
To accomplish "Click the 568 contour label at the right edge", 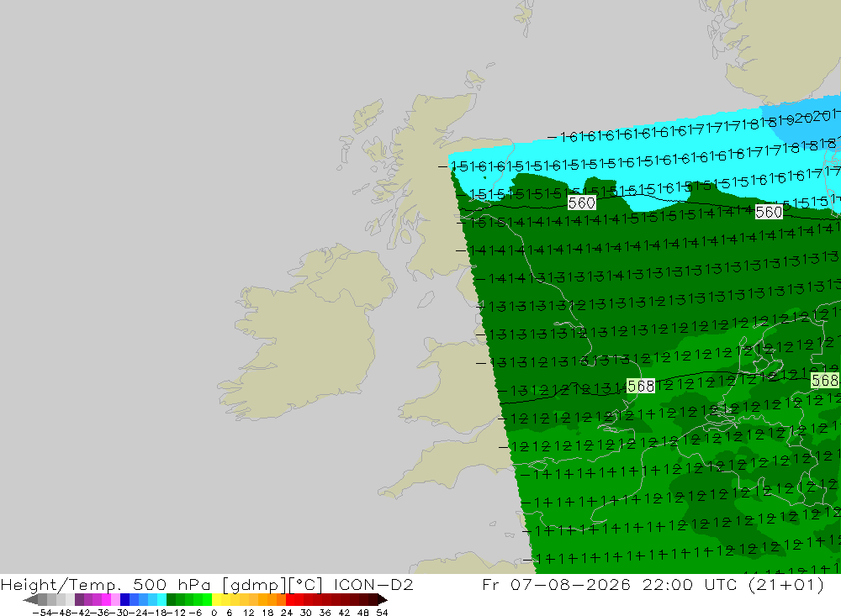I will pos(825,381).
